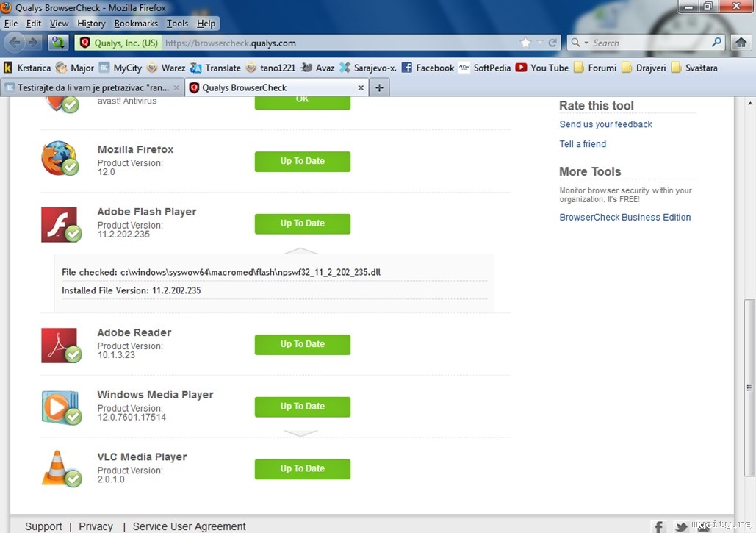756x533 pixels.
Task: Open the Bookmarks menu
Action: tap(136, 23)
